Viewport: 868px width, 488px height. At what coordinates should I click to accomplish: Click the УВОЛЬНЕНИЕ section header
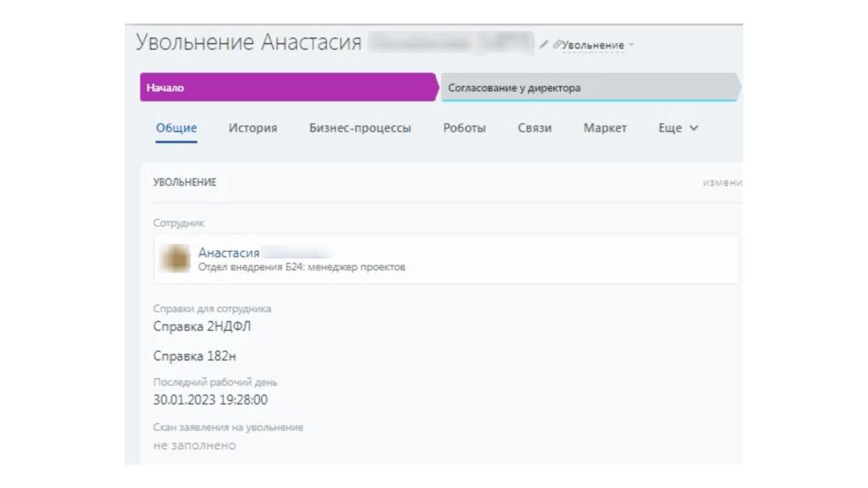(185, 183)
